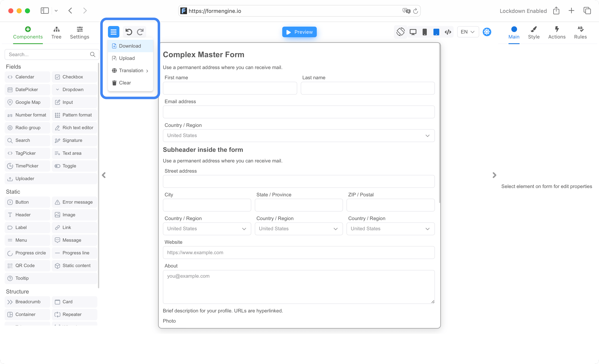Screen dimensions: 599x364
Task: Click the Email address input
Action: [298, 112]
